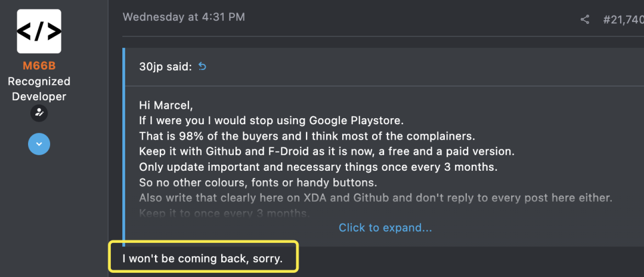The image size is (644, 277).
Task: Click the reply text "I won't be coming back, sorry."
Action: [x=202, y=260]
